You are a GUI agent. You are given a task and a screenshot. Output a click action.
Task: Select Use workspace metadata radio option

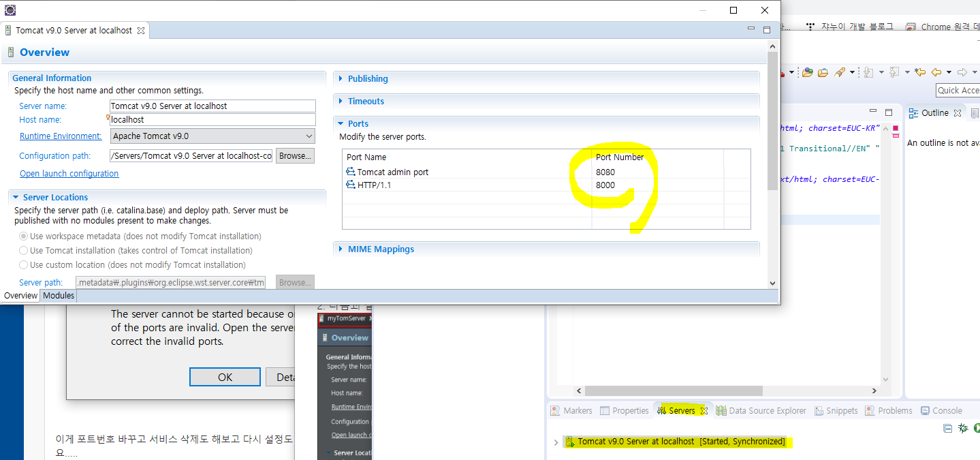(24, 236)
